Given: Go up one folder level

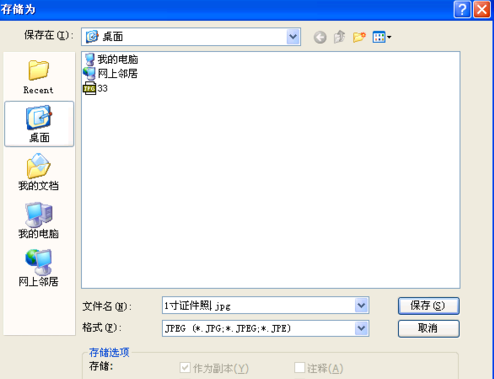Looking at the screenshot, I should point(339,37).
